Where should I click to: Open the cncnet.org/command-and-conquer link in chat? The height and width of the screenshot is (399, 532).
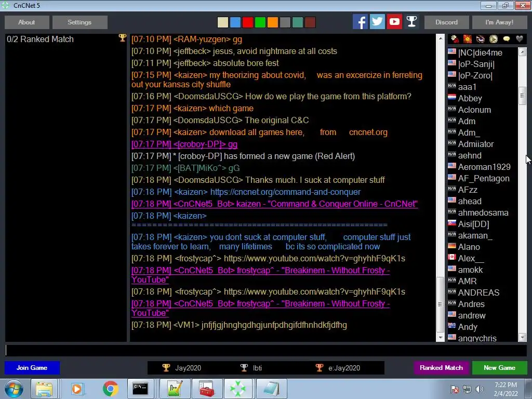click(x=285, y=192)
